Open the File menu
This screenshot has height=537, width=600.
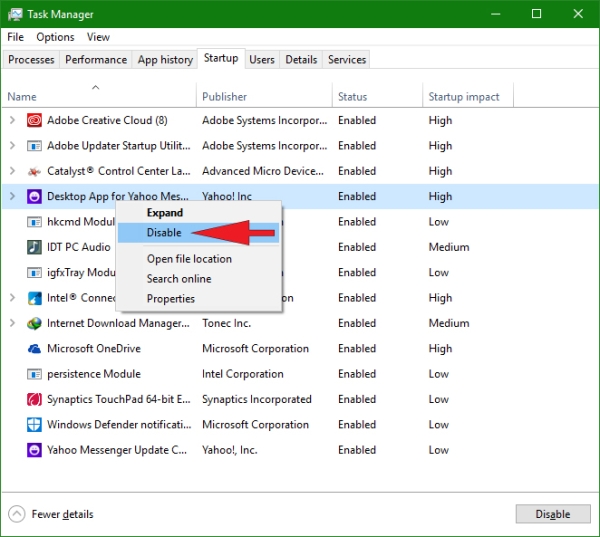[15, 37]
